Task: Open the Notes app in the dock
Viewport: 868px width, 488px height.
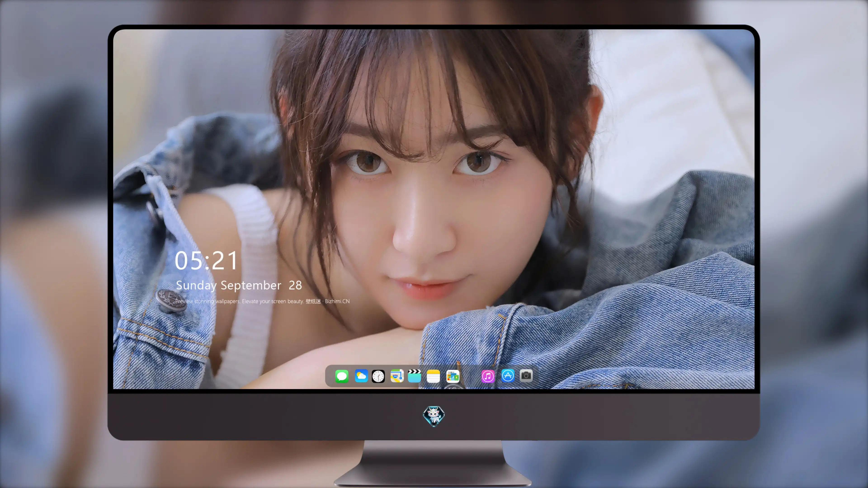Action: coord(433,376)
